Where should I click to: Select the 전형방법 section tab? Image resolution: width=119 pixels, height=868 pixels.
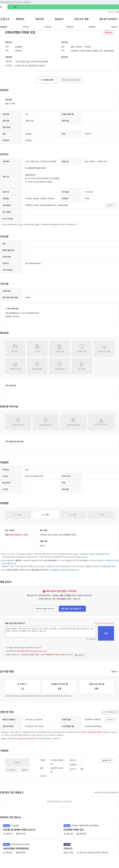coord(92,27)
